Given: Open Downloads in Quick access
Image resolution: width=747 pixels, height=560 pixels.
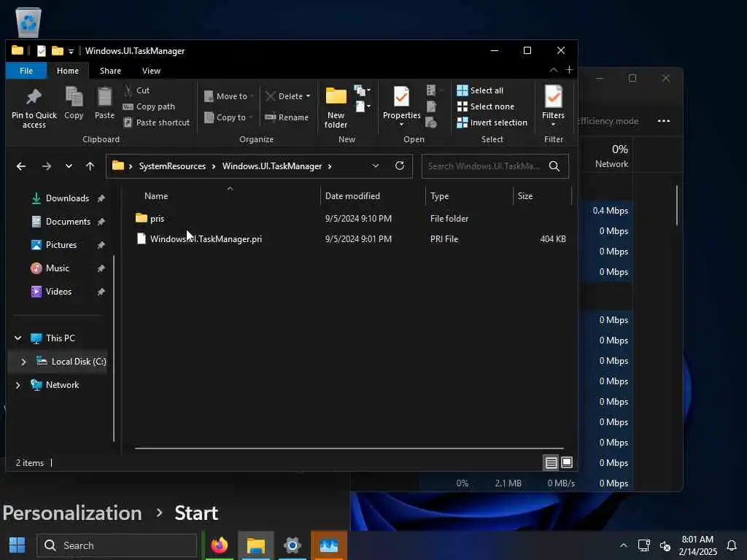Looking at the screenshot, I should (x=66, y=198).
